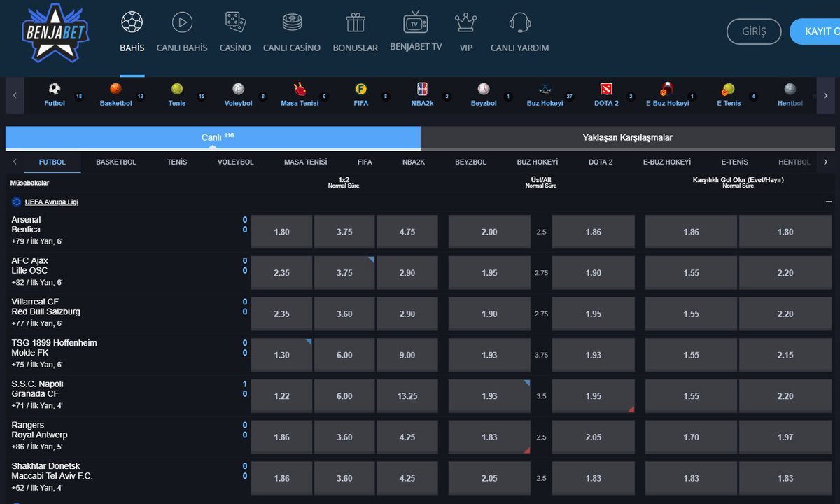Pick Napoli–Granada away odds 13.25

pyautogui.click(x=407, y=396)
